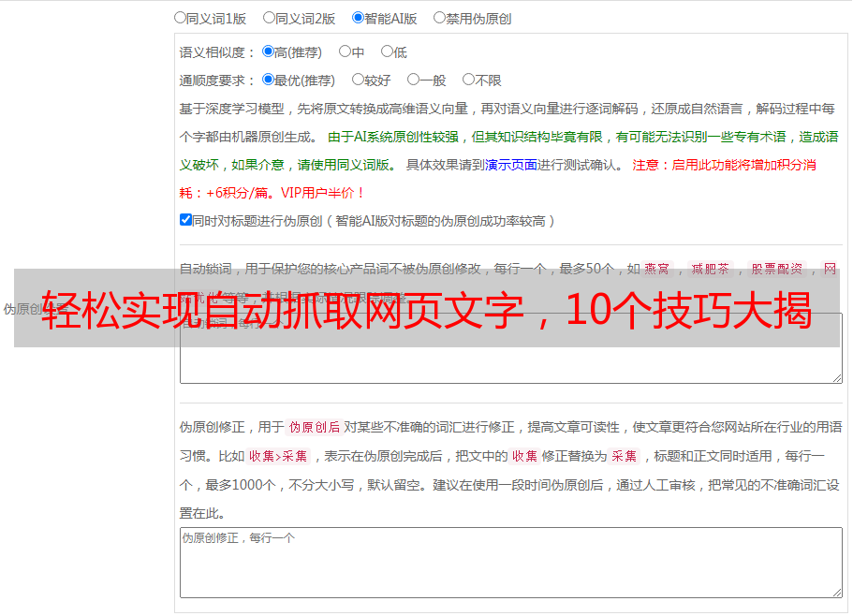Toggle 同时对标题进行伪原创 checkbox
Viewport: 853px width, 616px height.
pos(185,220)
